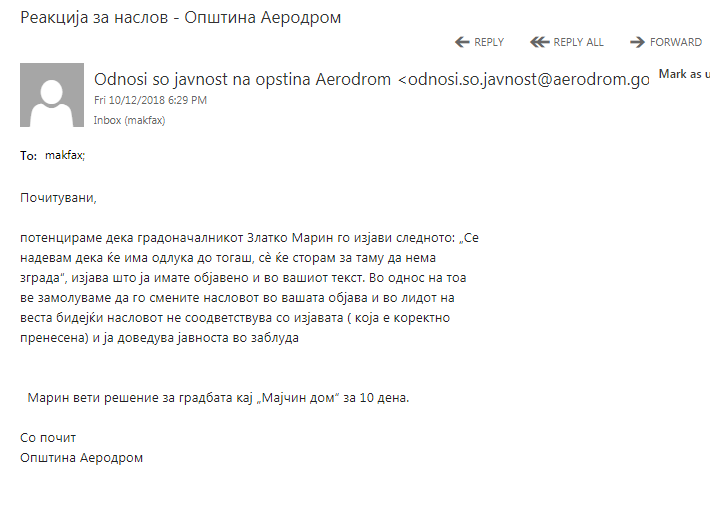The image size is (710, 509).
Task: Click the Reply arrow icon
Action: [462, 42]
